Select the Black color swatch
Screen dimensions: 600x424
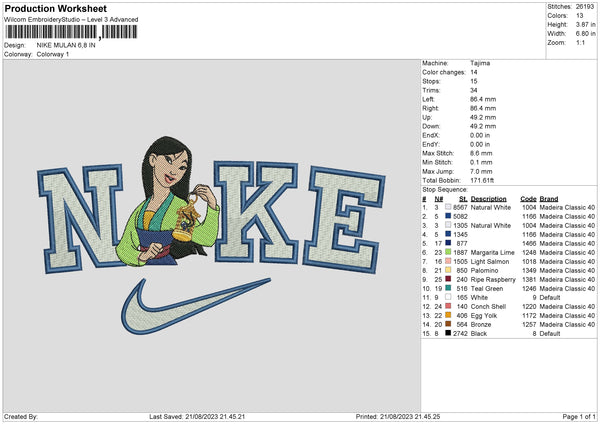point(448,333)
